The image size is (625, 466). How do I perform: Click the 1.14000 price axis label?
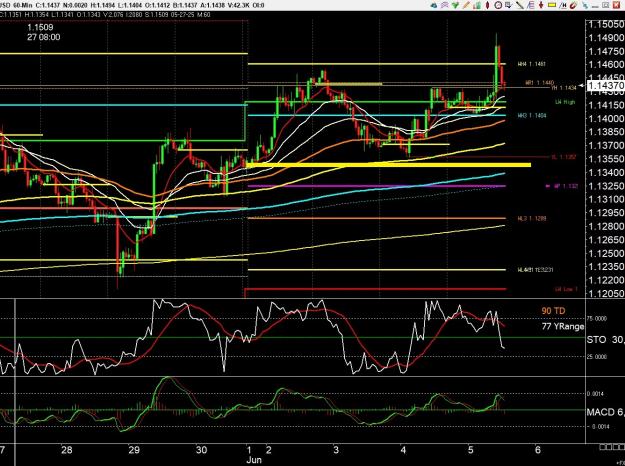[x=606, y=119]
